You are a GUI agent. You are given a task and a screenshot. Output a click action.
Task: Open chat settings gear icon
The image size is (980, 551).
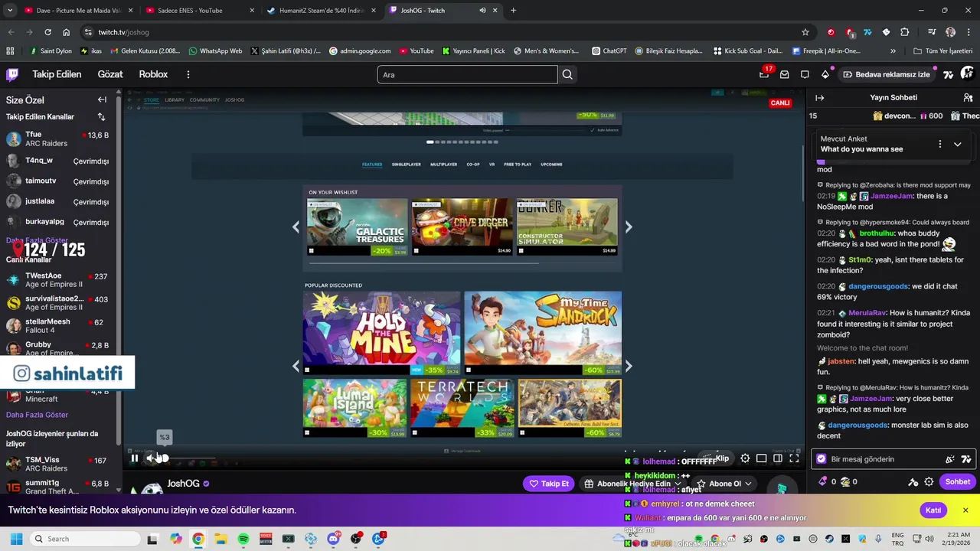[929, 481]
